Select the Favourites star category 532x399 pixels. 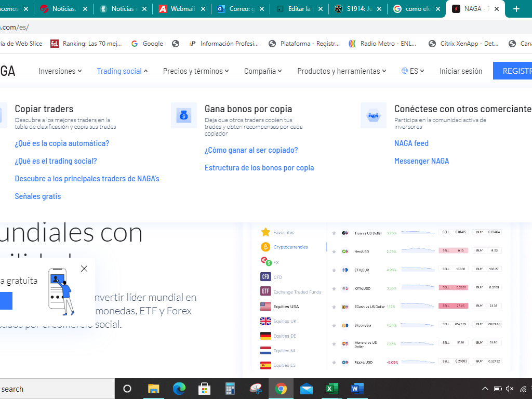(x=265, y=232)
